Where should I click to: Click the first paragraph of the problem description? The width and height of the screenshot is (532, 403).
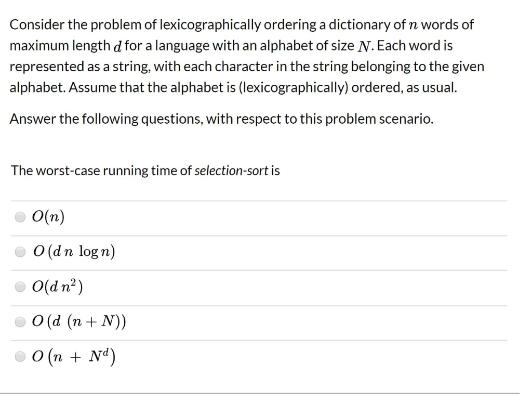click(247, 56)
